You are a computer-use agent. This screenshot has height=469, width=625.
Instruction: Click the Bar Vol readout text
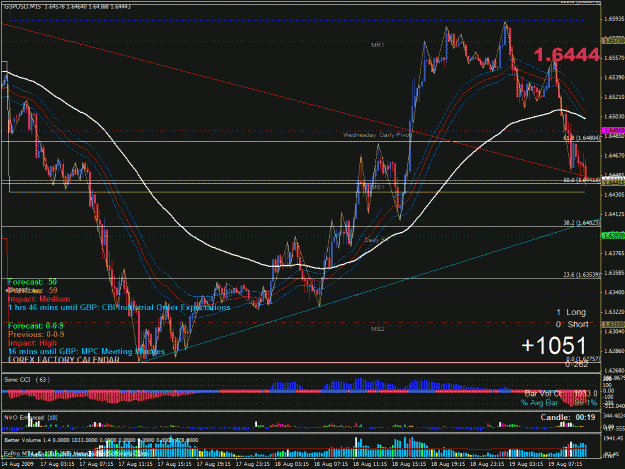[x=560, y=394]
